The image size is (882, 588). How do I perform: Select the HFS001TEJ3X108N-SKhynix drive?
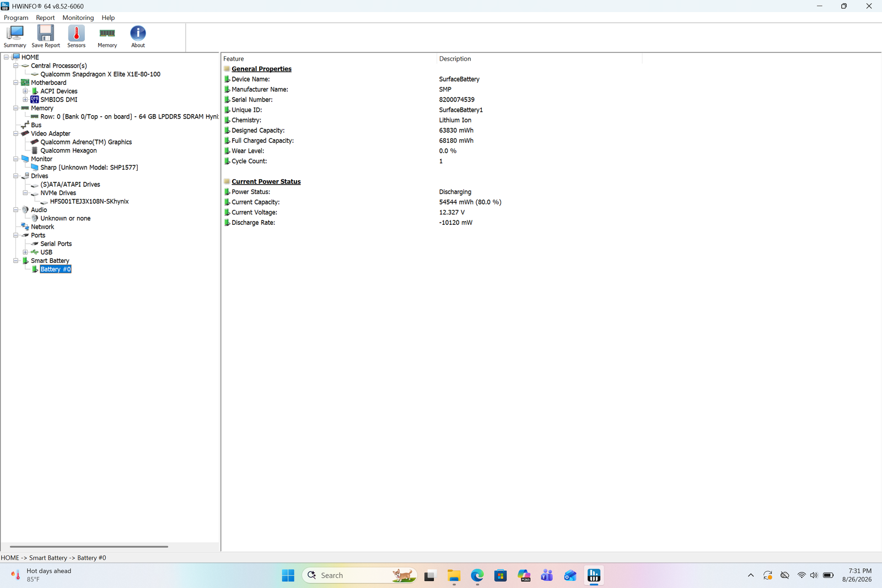click(89, 202)
